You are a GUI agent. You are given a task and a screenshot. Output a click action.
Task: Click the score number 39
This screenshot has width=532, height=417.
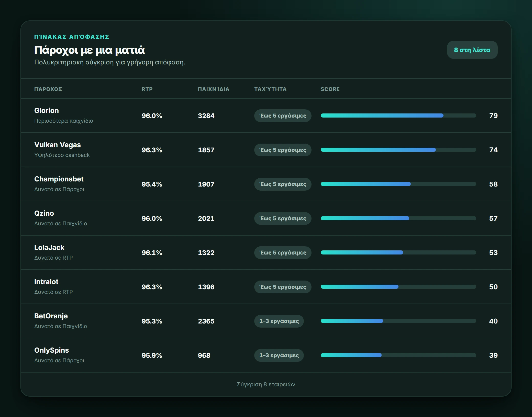(x=493, y=355)
